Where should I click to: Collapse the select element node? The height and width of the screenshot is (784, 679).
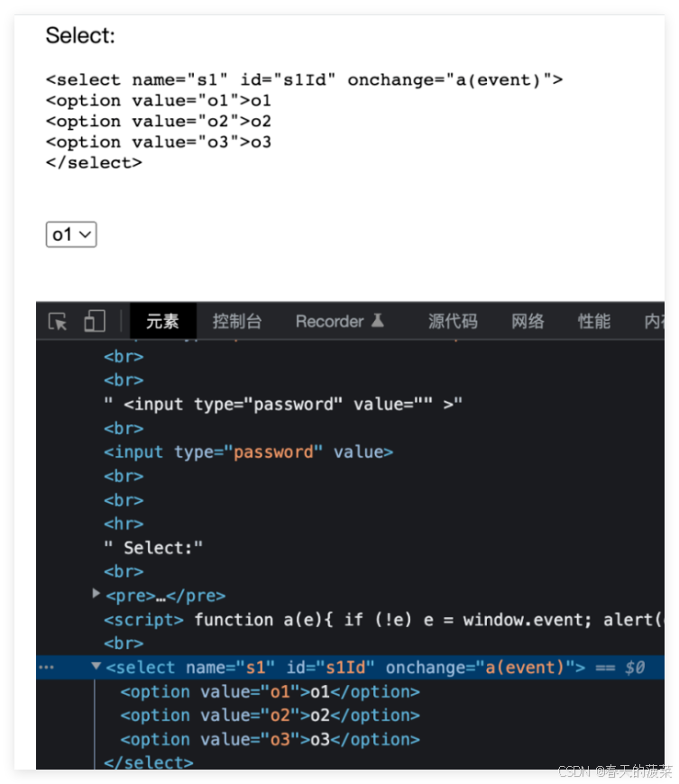[x=96, y=667]
